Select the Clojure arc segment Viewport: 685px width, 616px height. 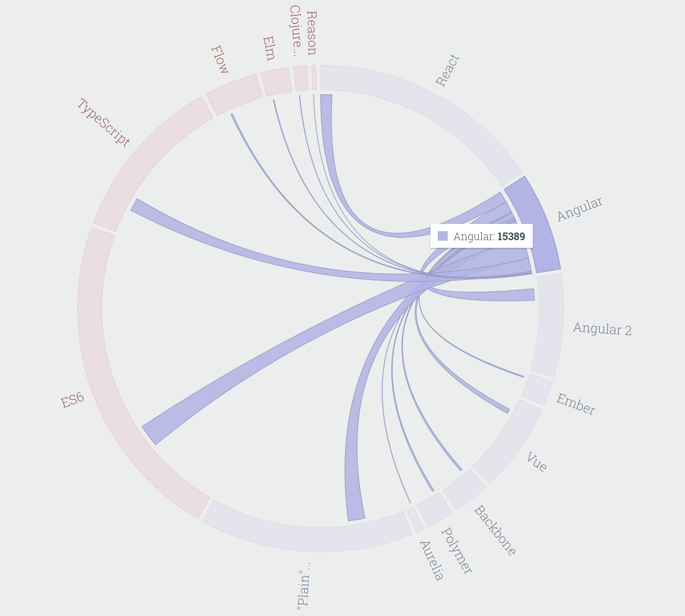tap(301, 78)
